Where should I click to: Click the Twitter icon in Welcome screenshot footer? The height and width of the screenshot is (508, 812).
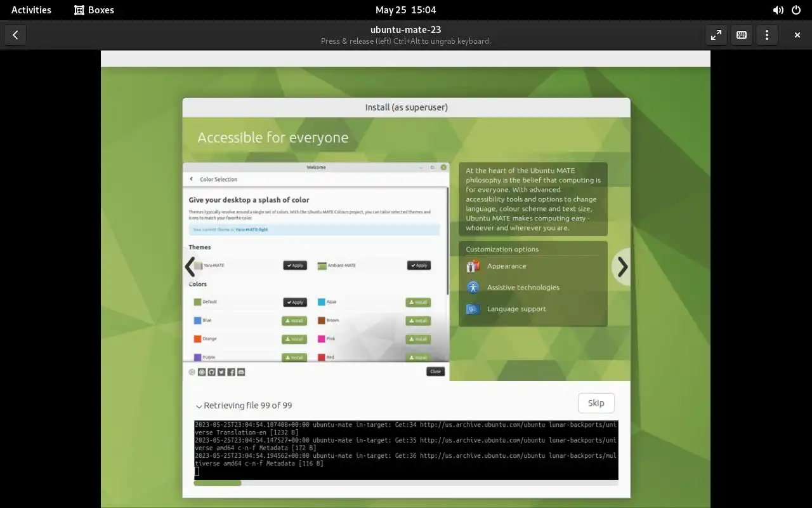221,372
